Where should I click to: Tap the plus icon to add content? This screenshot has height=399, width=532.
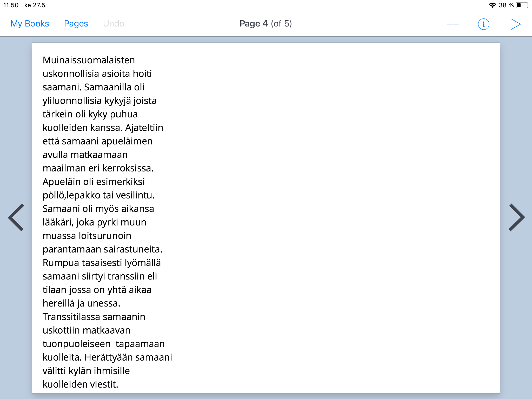(453, 24)
